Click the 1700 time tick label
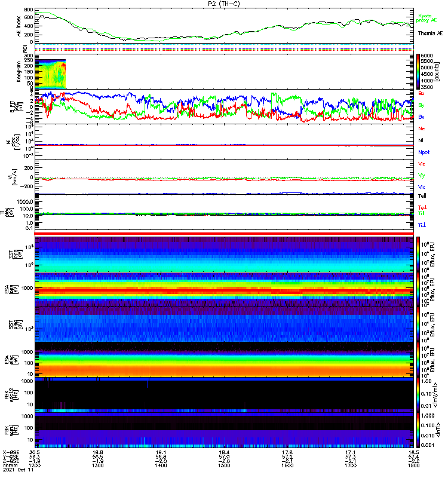This screenshot has height=478, width=448. (x=351, y=465)
